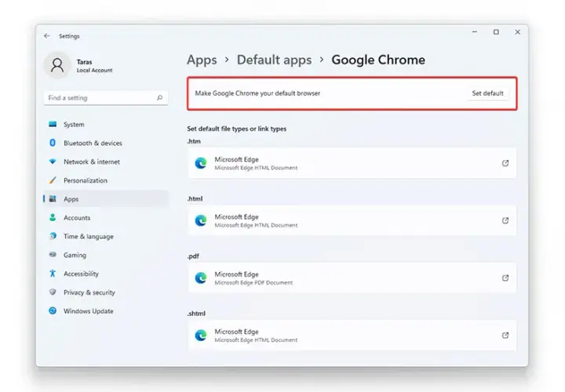Viewport: 565px width, 392px height.
Task: Go to Windows Update
Action: [106, 311]
